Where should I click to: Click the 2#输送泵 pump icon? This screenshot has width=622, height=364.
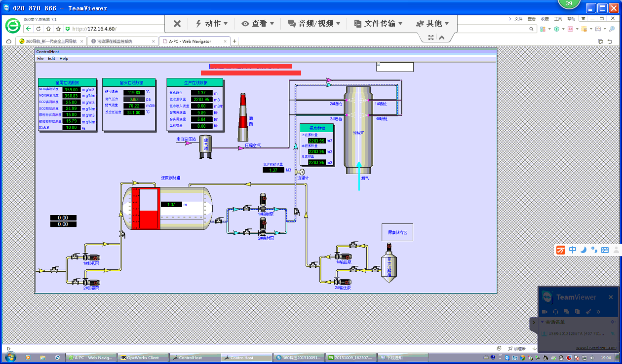coord(343,281)
